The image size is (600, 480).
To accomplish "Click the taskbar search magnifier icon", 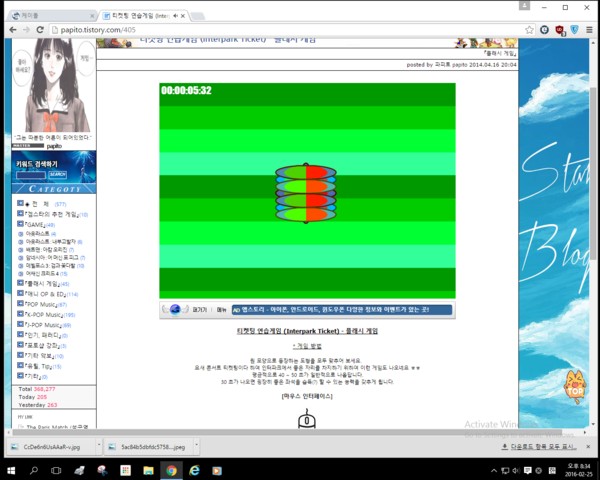I will 36,469.
